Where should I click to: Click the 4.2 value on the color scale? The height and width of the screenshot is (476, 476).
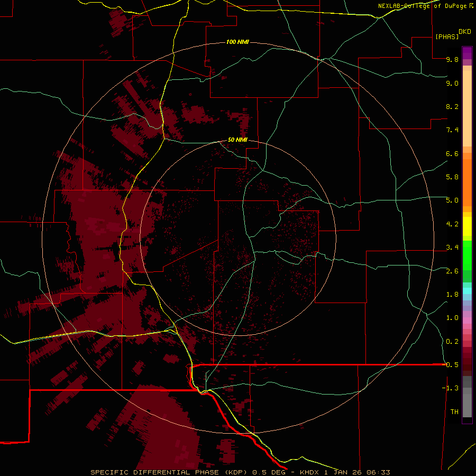[x=452, y=224]
